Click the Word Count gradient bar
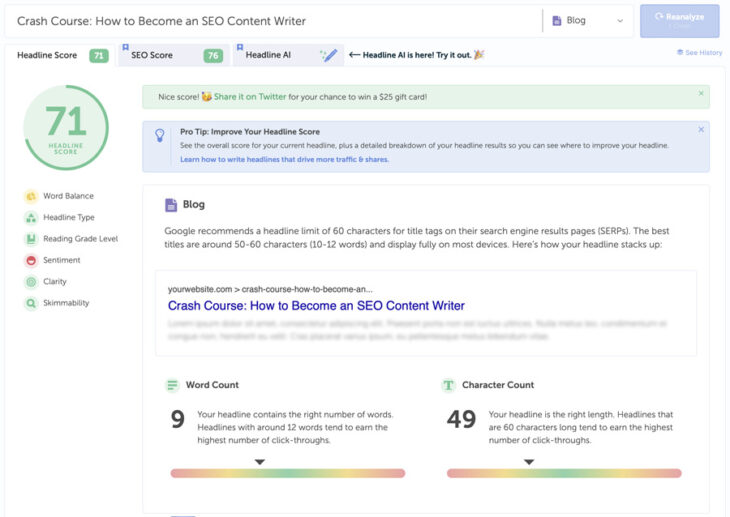This screenshot has height=517, width=730. (x=287, y=473)
